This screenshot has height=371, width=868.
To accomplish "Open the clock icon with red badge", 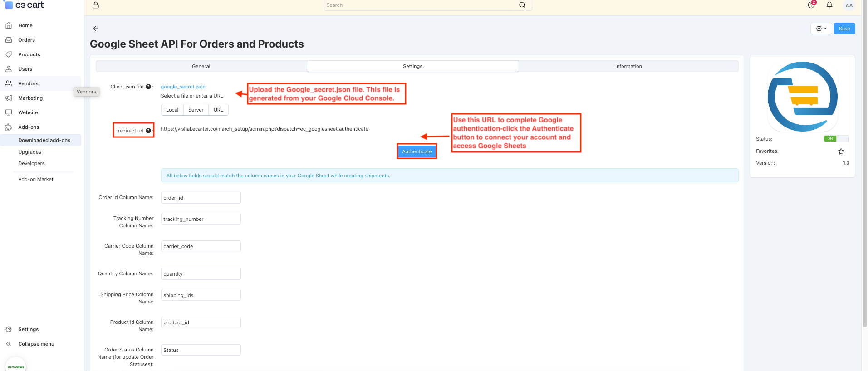I will [x=812, y=5].
